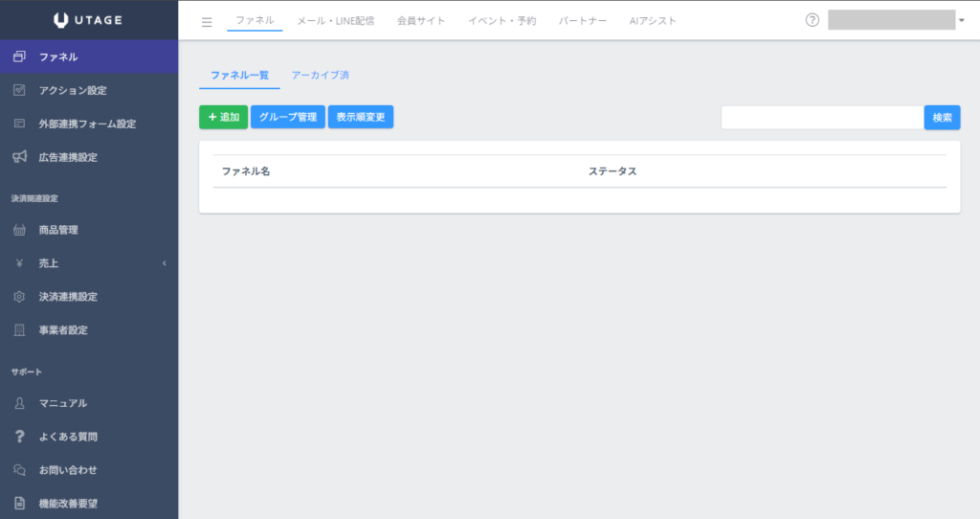Click the 決済連携設定 gear icon
This screenshot has height=519, width=980.
point(19,297)
